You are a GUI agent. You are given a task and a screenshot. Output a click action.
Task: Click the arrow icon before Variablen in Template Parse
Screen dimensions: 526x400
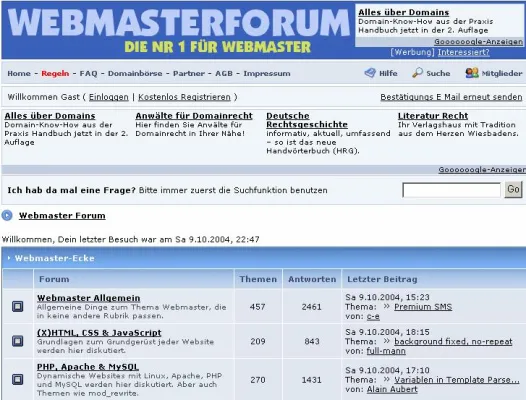(386, 379)
